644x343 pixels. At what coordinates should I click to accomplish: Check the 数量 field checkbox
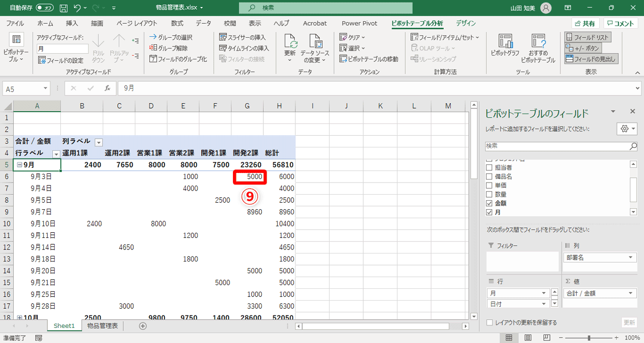pyautogui.click(x=489, y=195)
